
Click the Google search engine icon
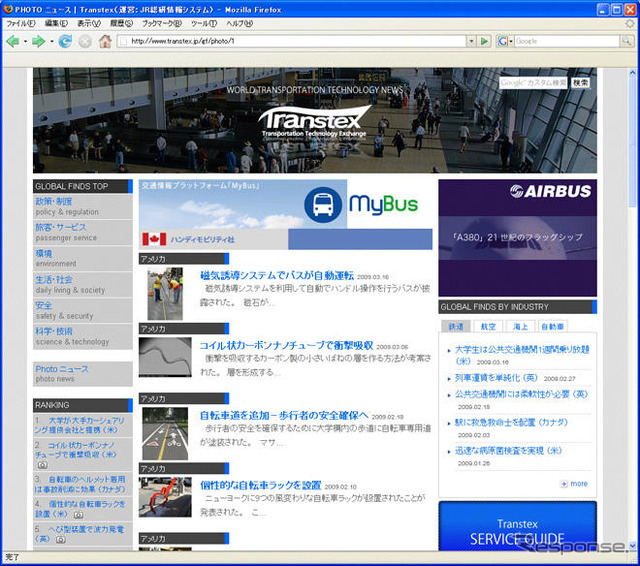[503, 41]
